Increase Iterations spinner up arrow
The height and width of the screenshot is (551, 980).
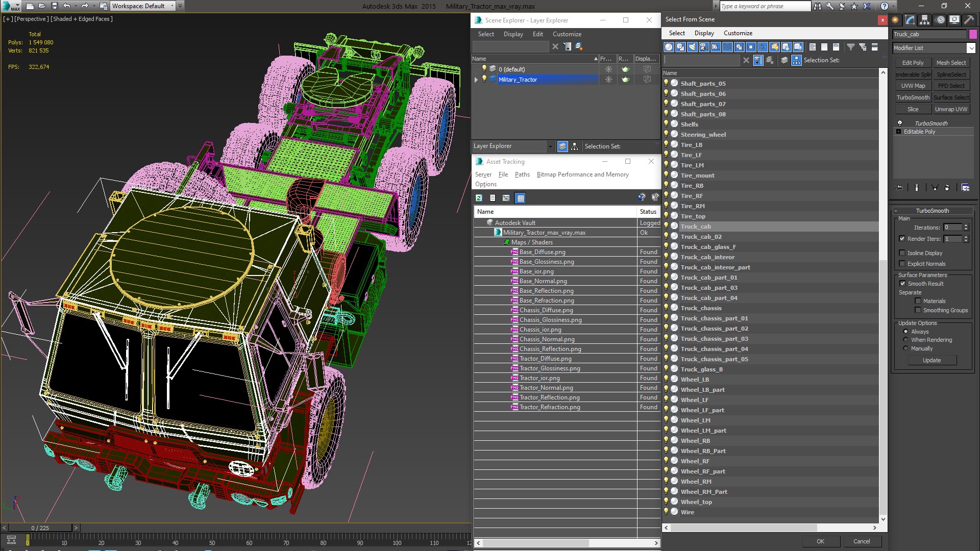coord(966,226)
